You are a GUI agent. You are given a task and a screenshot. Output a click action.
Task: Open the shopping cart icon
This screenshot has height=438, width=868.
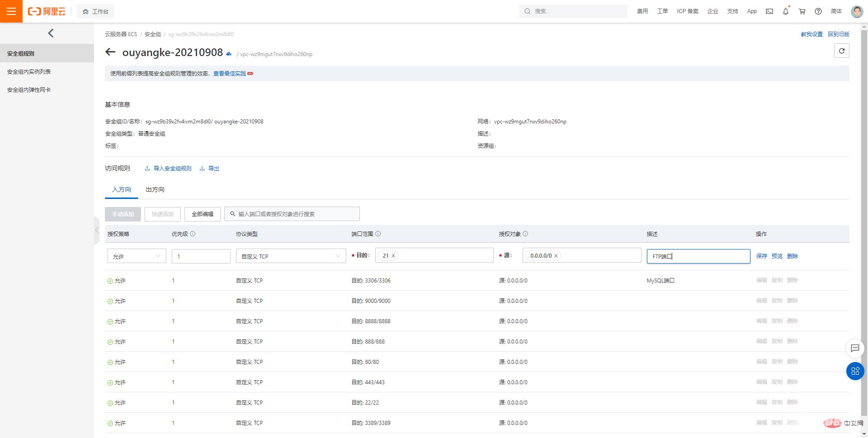coord(802,11)
